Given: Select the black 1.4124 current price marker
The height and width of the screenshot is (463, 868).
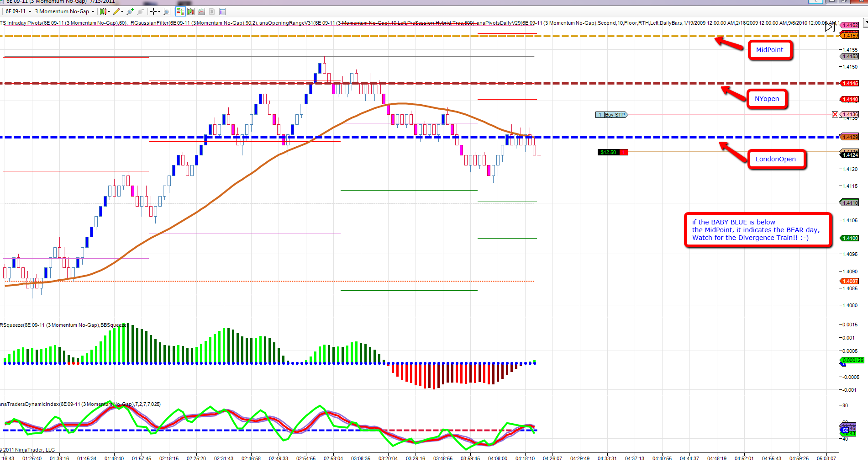Looking at the screenshot, I should pyautogui.click(x=850, y=155).
